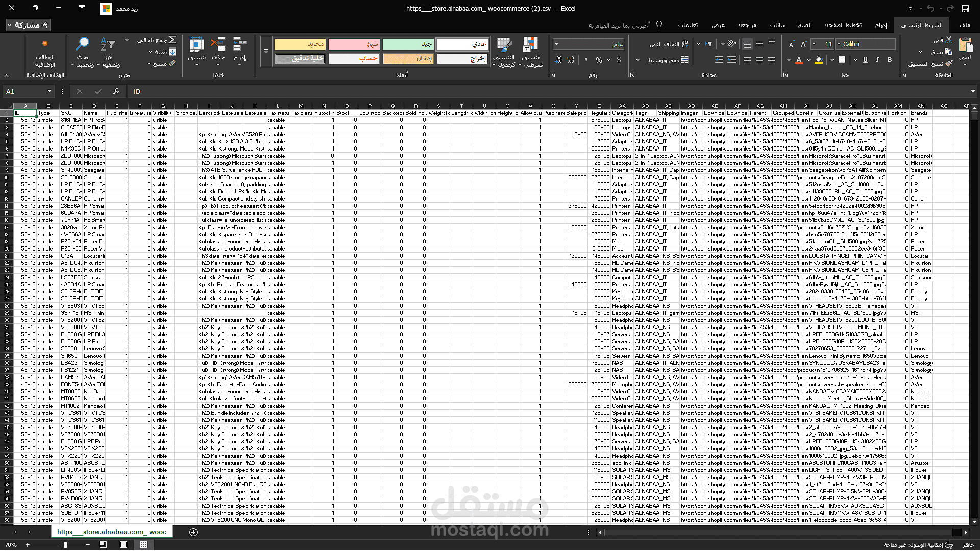Open the Name Box dropdown arrow

(49, 91)
